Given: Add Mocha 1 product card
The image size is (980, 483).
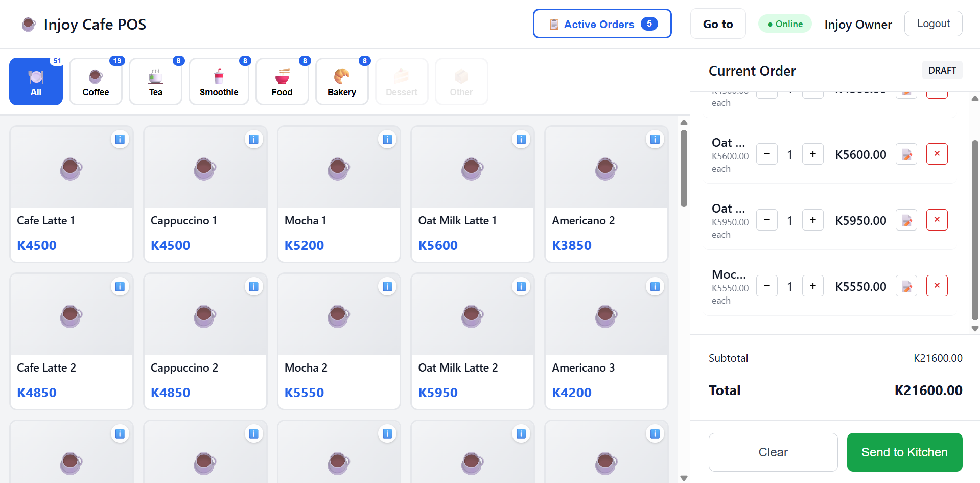Looking at the screenshot, I should [339, 194].
